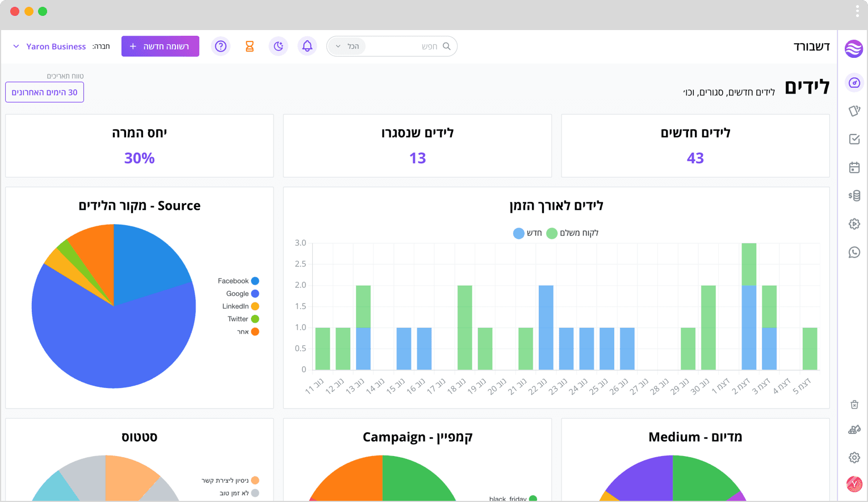Open the cards icon in sidebar
This screenshot has height=502, width=868.
[854, 111]
